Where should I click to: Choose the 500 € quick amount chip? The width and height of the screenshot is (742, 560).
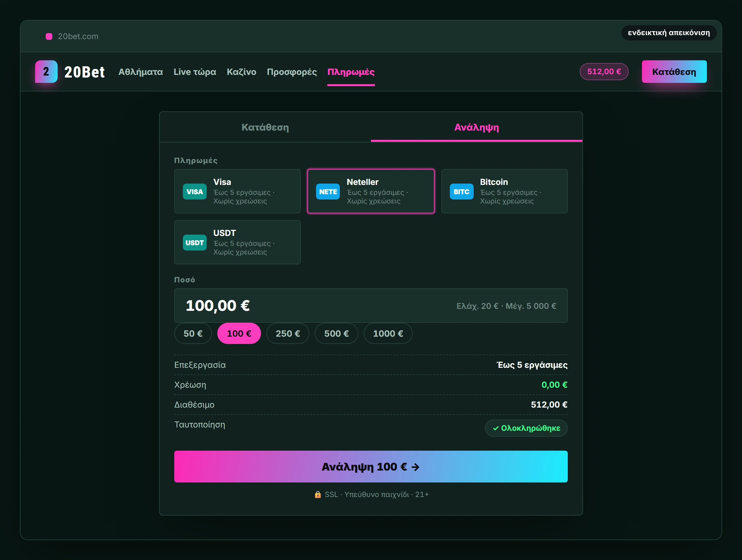[x=337, y=334]
